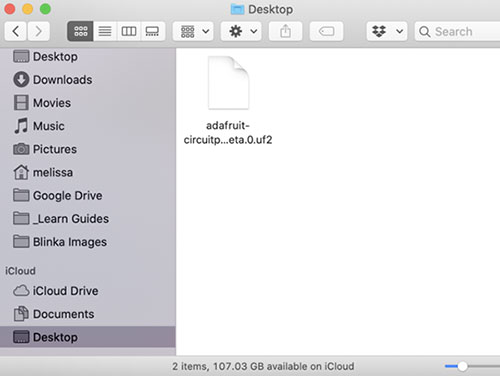Click the melissa house icon
Viewport: 500px width, 376px height.
21,172
